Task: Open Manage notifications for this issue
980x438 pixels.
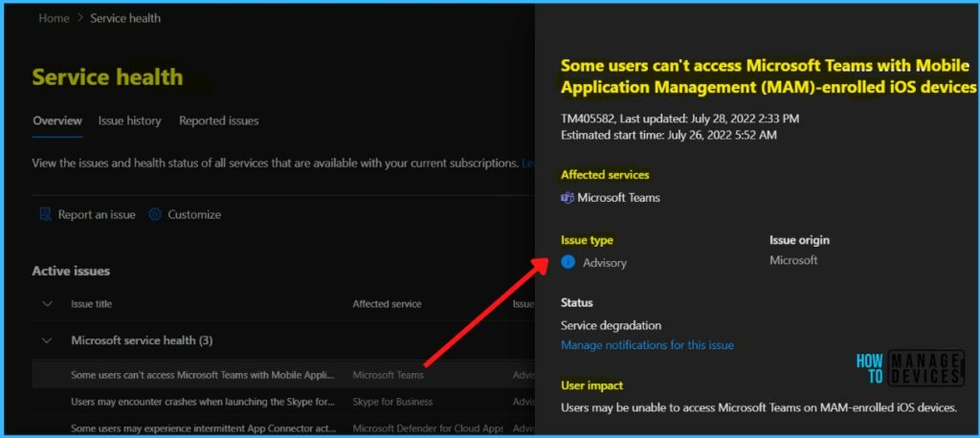Action: click(x=648, y=345)
